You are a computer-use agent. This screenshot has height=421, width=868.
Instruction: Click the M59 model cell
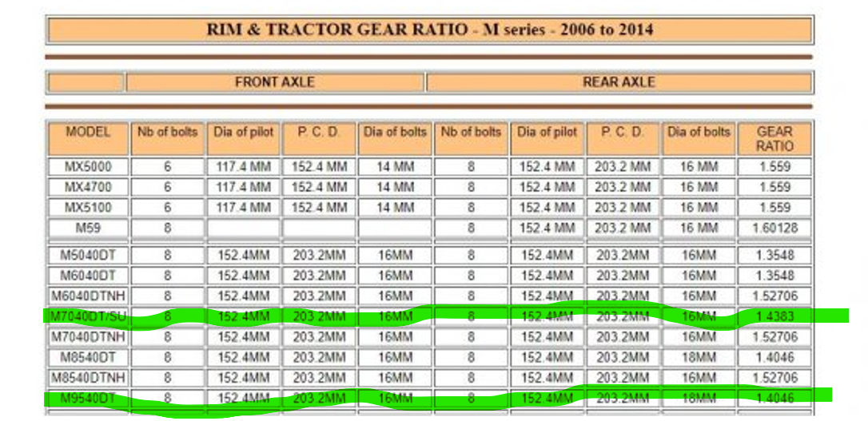(x=88, y=228)
